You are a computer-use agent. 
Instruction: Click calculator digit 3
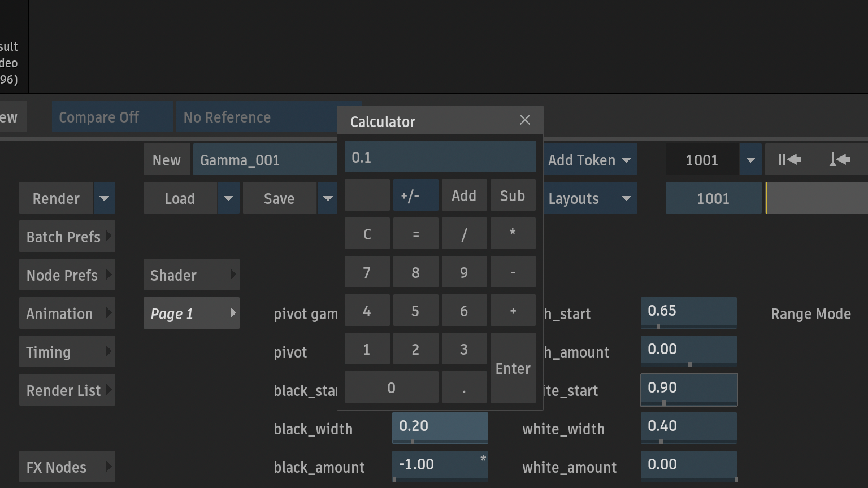465,349
